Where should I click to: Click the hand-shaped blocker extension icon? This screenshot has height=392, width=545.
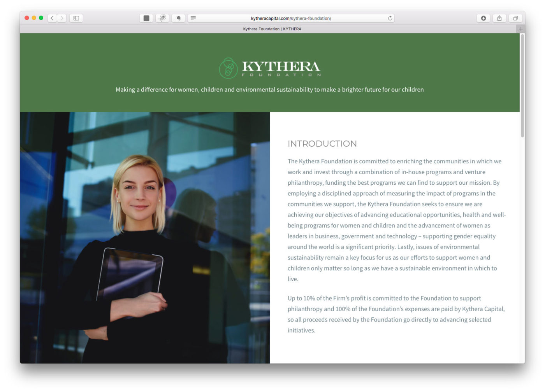pyautogui.click(x=178, y=18)
